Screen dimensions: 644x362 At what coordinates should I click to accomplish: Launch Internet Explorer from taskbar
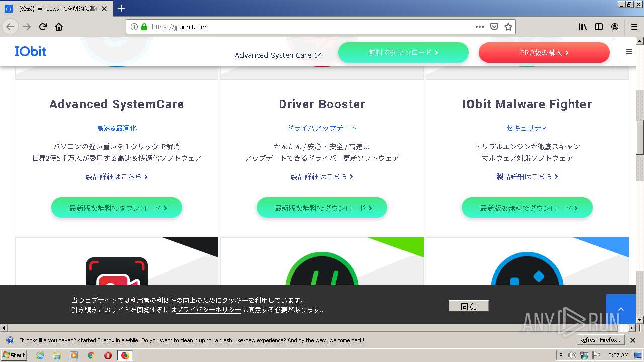(x=40, y=355)
